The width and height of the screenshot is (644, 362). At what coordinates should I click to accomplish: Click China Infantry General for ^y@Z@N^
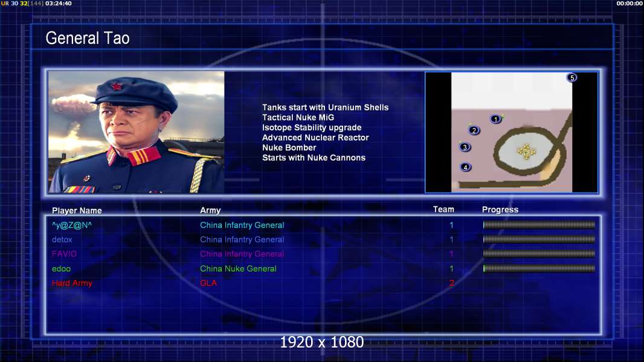coord(242,225)
